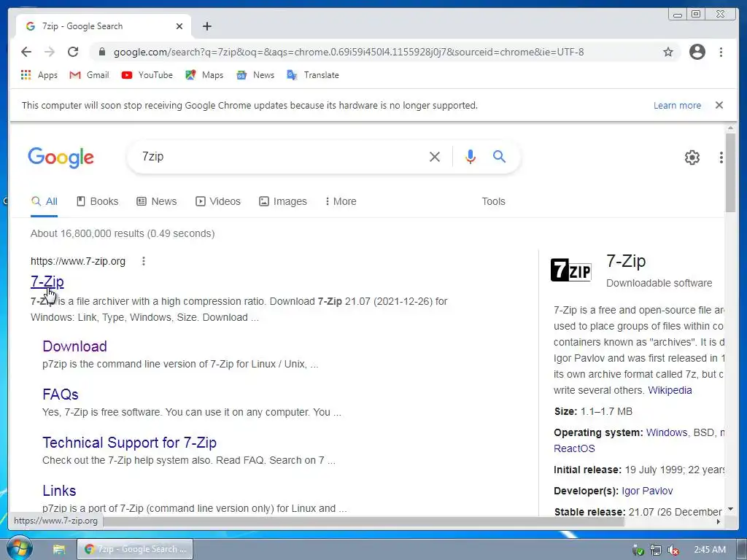Viewport: 747px width, 560px height.
Task: Open the Chrome profile avatar icon
Action: coord(697,52)
